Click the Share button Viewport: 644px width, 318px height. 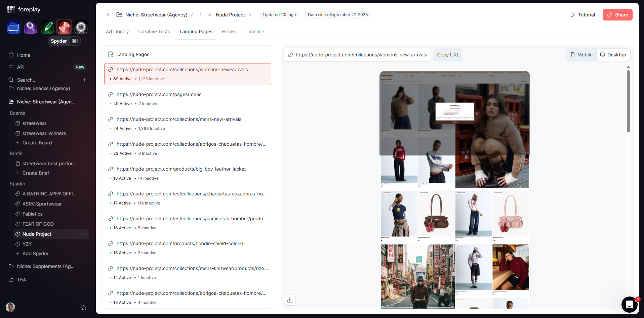[x=617, y=15]
